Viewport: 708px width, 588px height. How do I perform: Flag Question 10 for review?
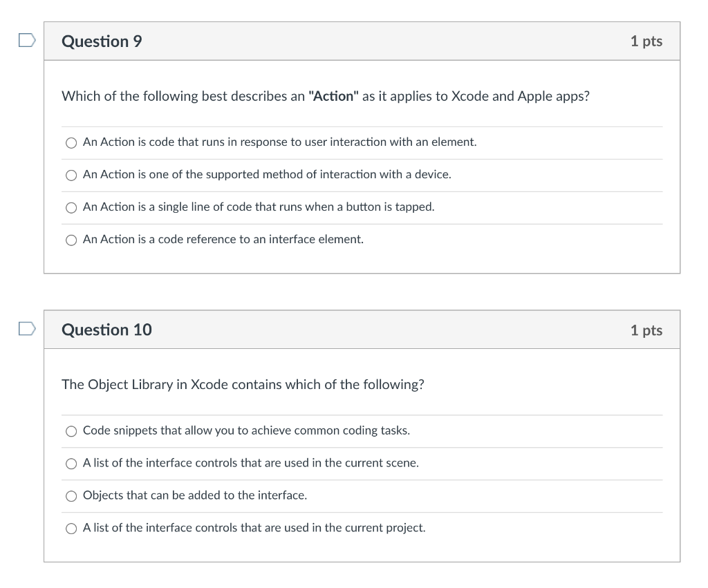26,329
